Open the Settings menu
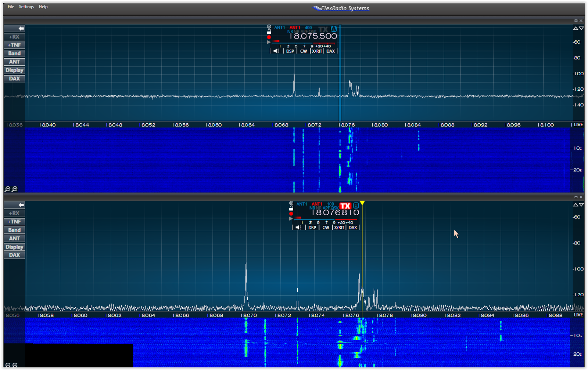Viewport: 588px width, 370px height. coord(26,6)
